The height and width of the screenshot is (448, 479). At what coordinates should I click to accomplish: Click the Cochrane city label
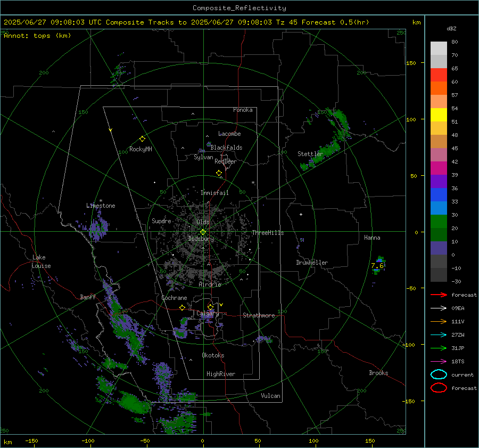[174, 298]
